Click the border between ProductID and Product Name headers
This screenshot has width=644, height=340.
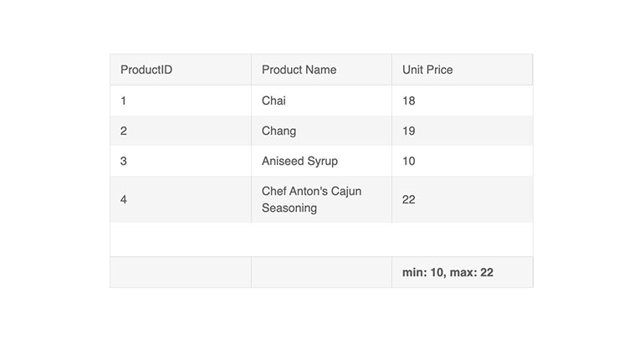pos(252,70)
